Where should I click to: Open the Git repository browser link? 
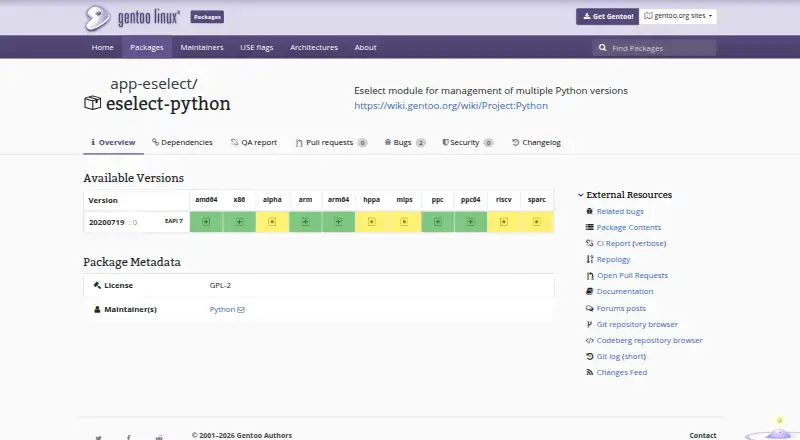637,324
